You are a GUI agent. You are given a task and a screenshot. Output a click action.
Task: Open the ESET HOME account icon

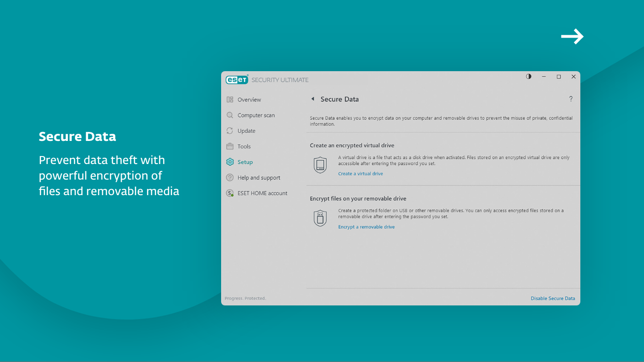[230, 193]
